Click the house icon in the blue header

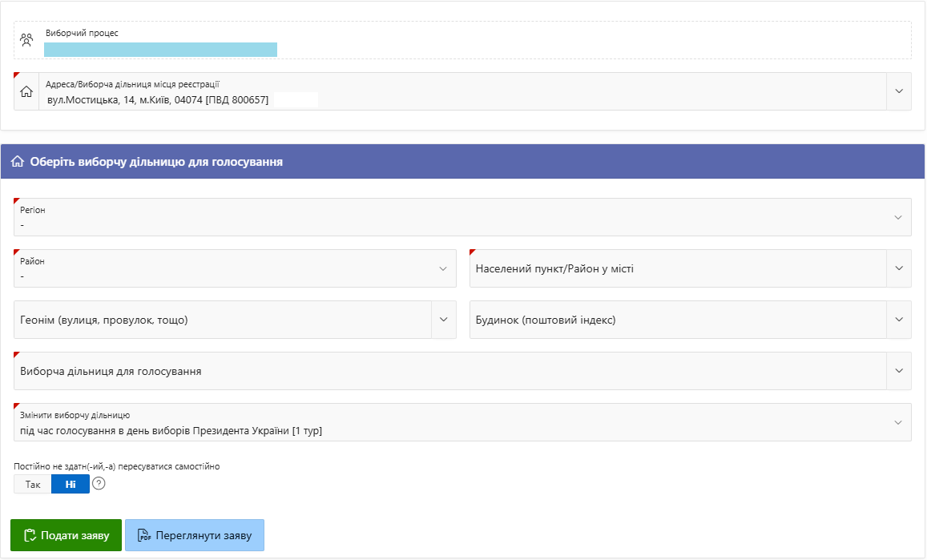tap(17, 162)
